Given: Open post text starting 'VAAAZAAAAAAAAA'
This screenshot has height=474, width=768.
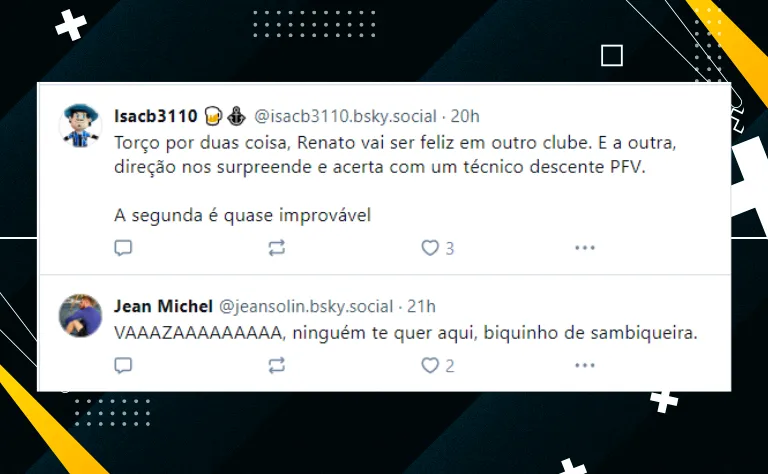Looking at the screenshot, I should (x=406, y=333).
